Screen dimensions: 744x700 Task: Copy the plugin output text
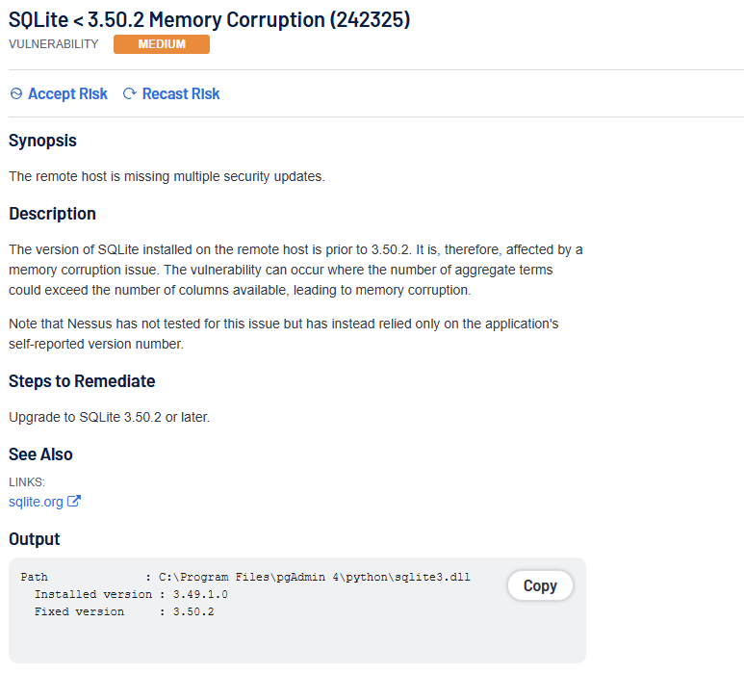coord(540,585)
